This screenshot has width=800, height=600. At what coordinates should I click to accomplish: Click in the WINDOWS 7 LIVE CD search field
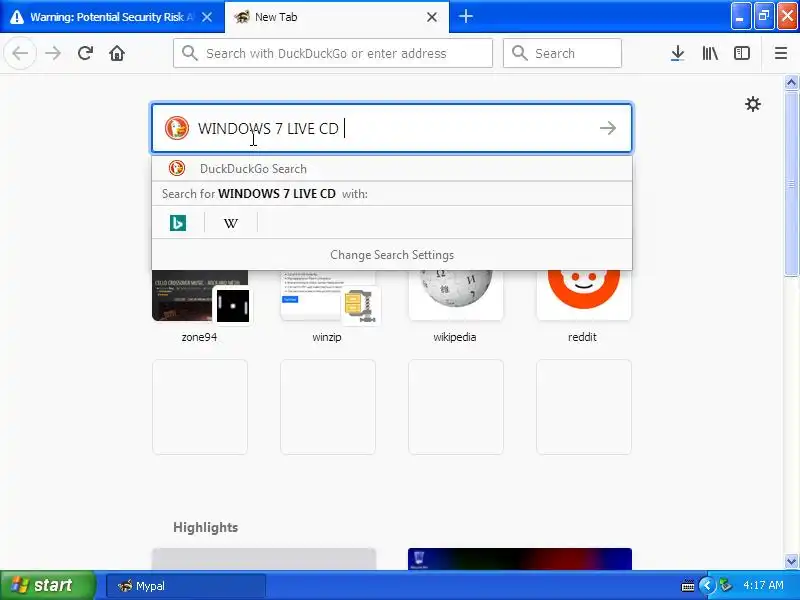(392, 128)
